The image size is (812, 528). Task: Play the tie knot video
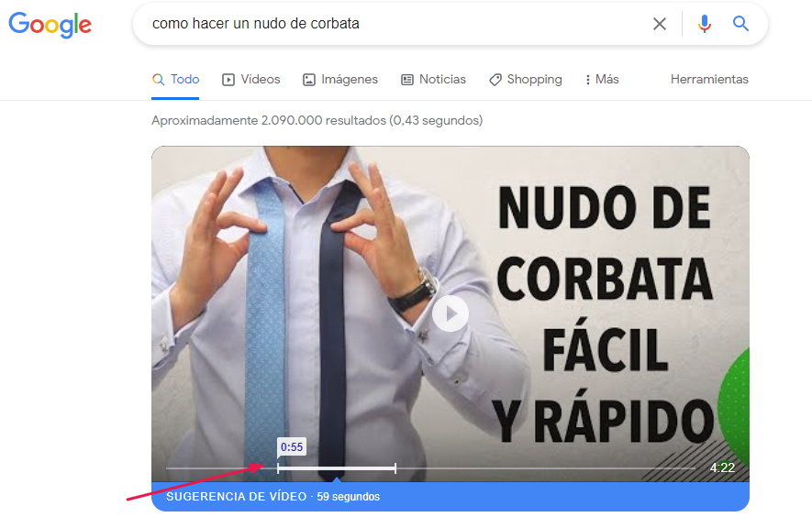450,313
